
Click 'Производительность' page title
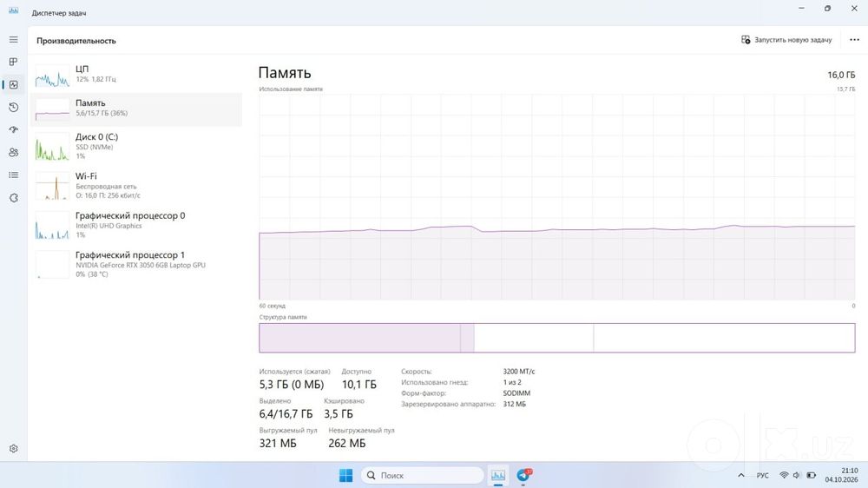tap(76, 41)
